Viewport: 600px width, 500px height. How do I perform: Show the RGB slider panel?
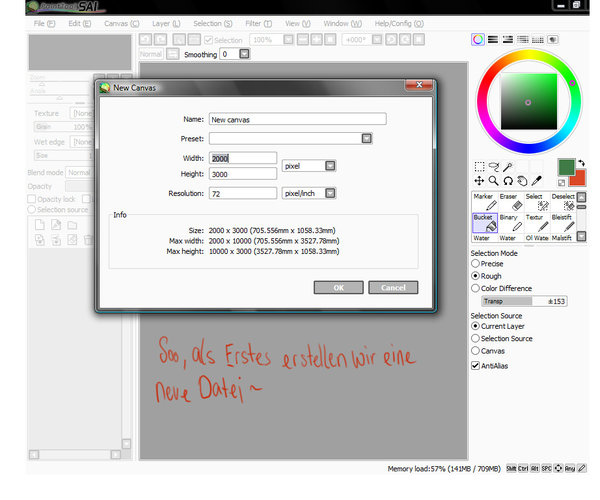493,39
